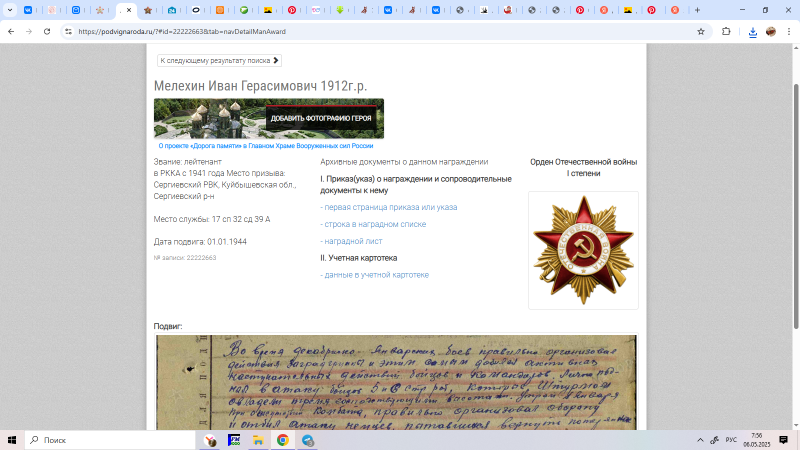The image size is (800, 450).
Task: Open the FM app icon in taskbar
Action: tap(234, 440)
